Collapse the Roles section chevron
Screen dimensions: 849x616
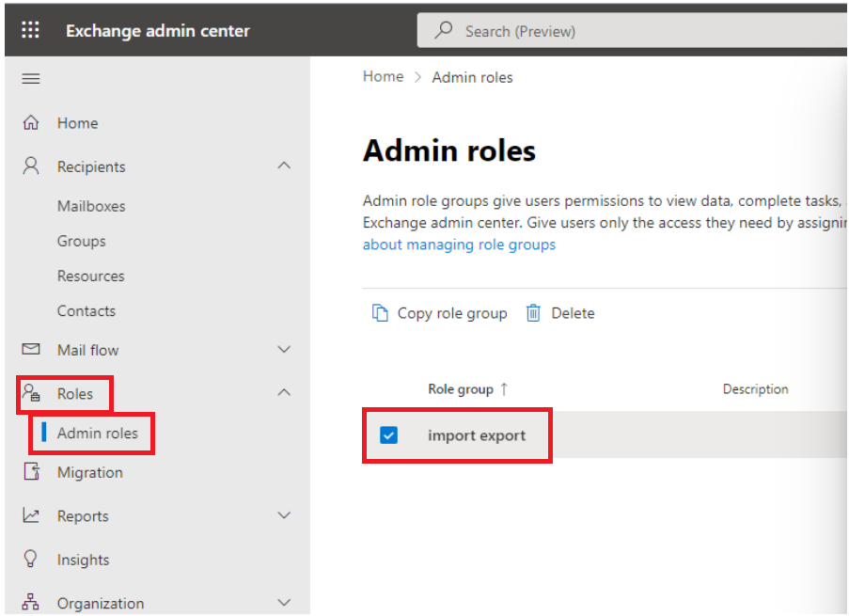[284, 392]
